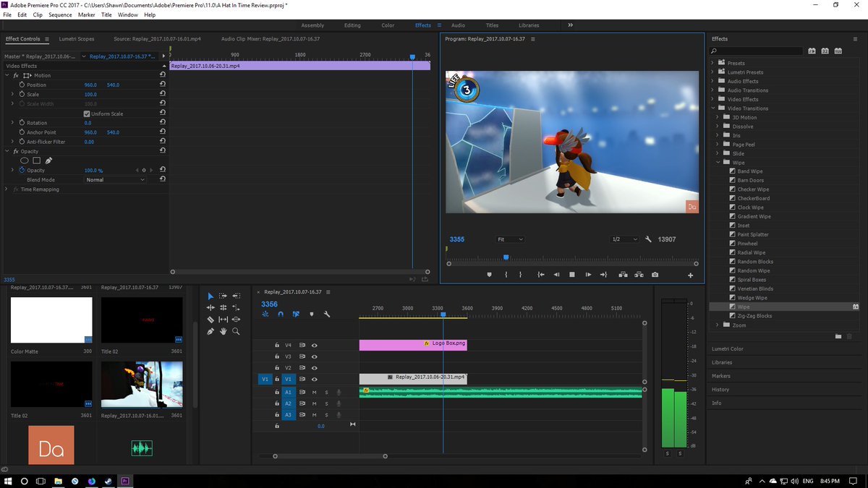The width and height of the screenshot is (868, 488).
Task: Open playback resolution 1/2 dropdown
Action: [x=625, y=239]
